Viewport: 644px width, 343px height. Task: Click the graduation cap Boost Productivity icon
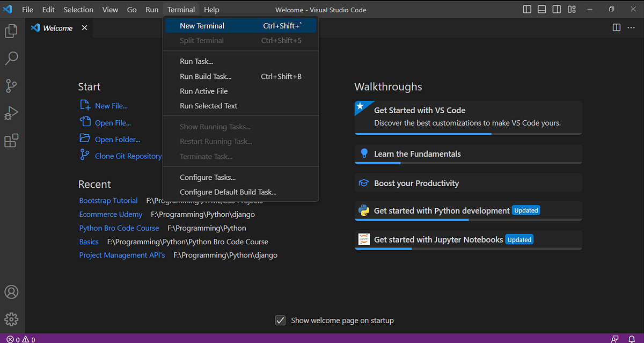click(364, 183)
